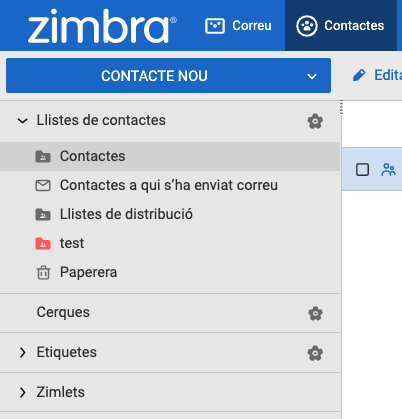Click the envelope icon for emailed contacts

[x=43, y=185]
